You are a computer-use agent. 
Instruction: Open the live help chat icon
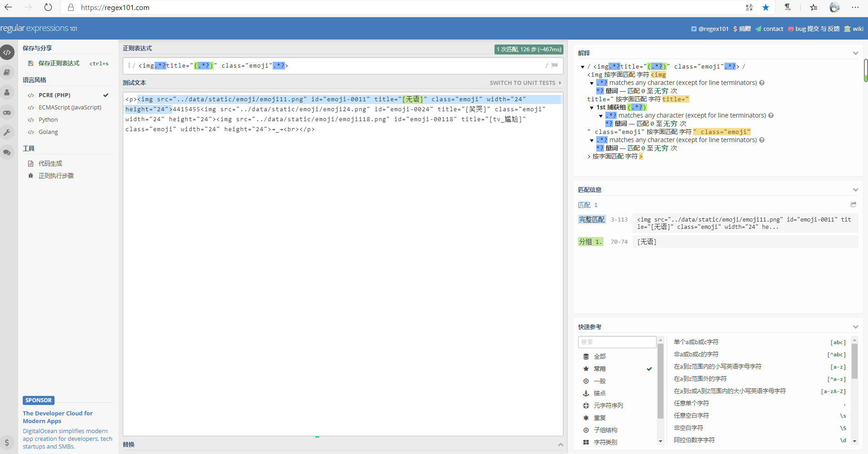point(7,152)
